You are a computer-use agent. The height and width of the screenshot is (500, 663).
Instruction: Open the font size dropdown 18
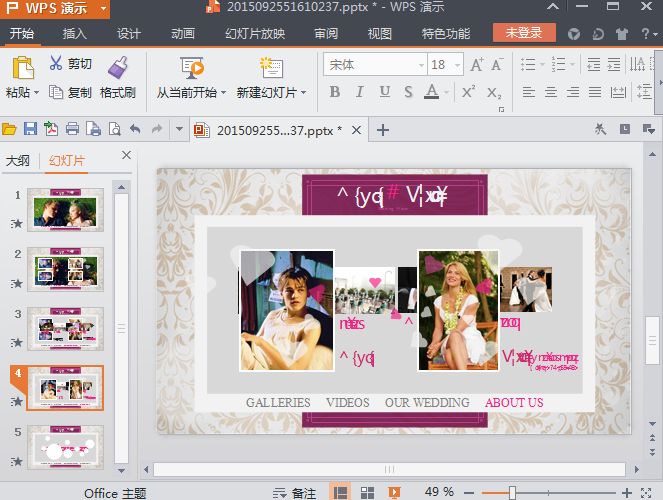click(457, 65)
